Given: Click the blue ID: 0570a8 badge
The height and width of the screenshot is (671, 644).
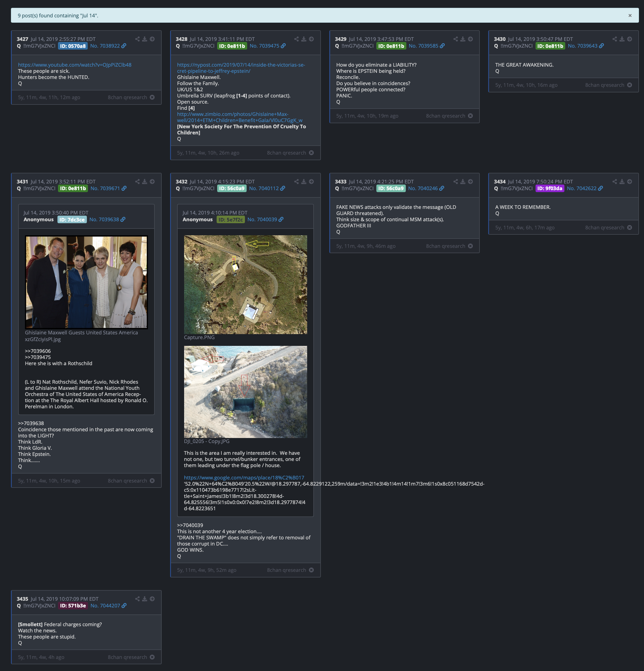Looking at the screenshot, I should 73,46.
